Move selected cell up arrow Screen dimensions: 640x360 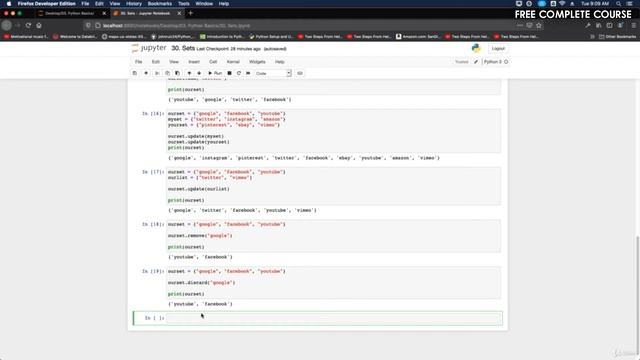[189, 73]
